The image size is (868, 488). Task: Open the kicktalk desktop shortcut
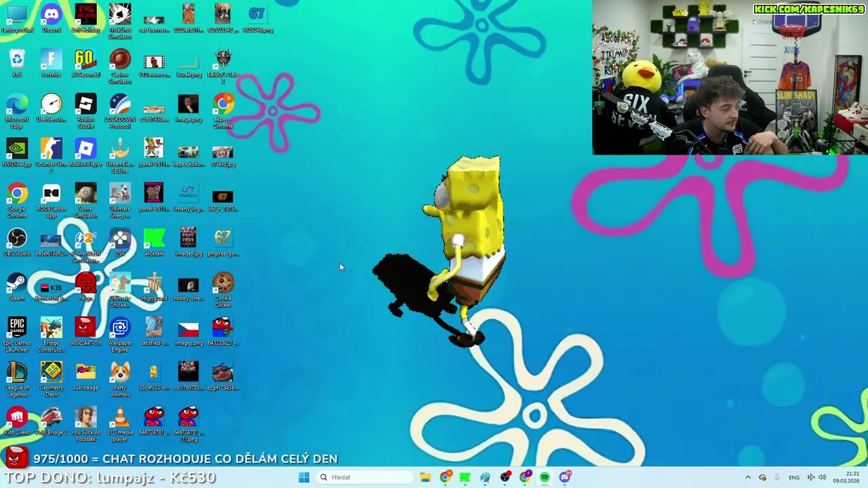(x=154, y=242)
